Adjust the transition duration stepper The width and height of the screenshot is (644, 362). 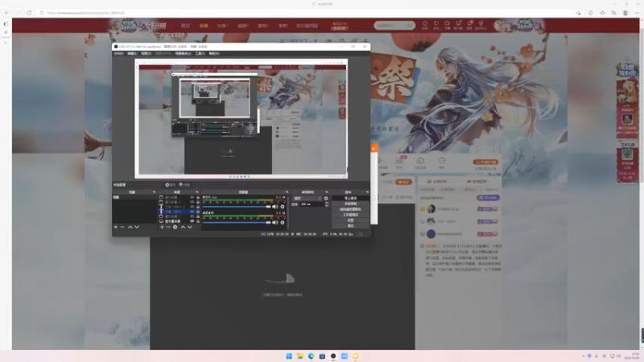[327, 204]
